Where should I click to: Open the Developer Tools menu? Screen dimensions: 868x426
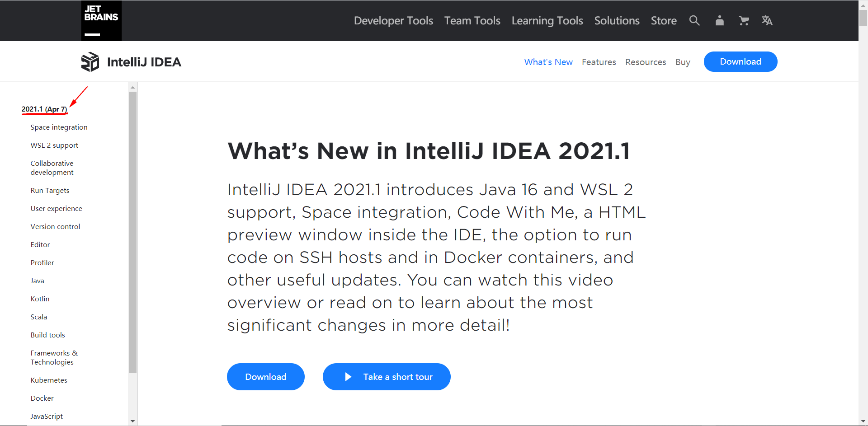coord(393,21)
